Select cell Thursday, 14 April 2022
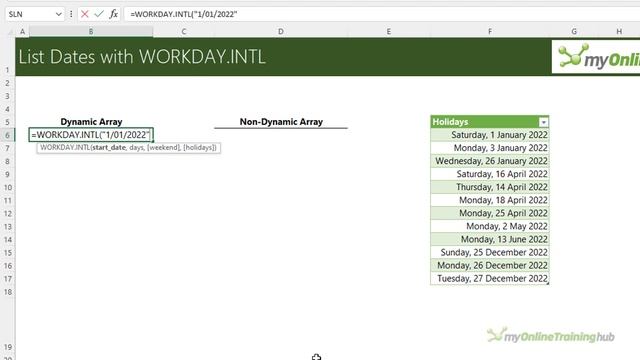640x360 pixels. (489, 187)
